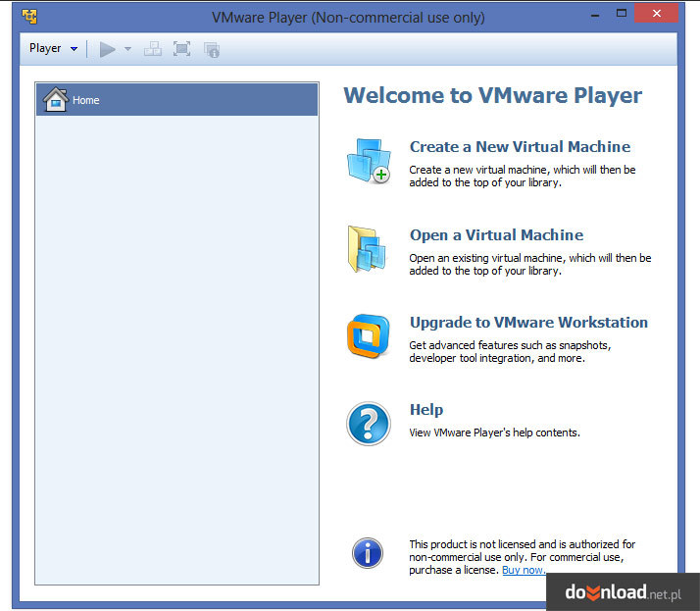700x611 pixels.
Task: Open the Player menu dropdown
Action: (53, 48)
